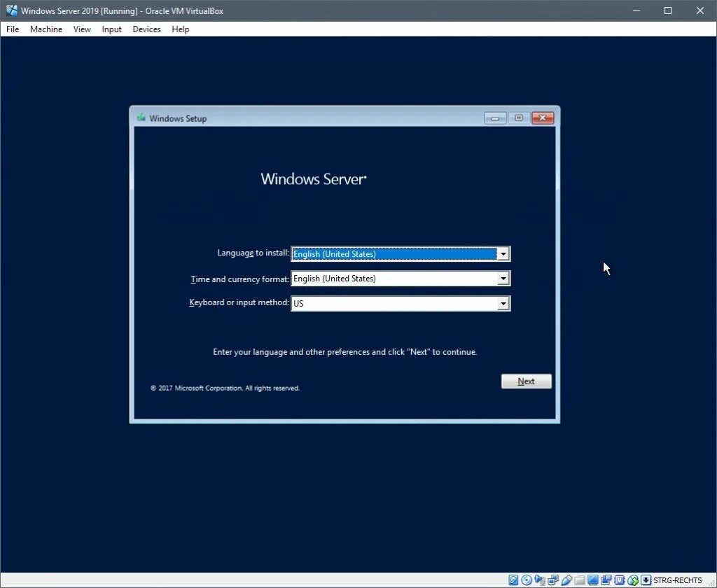Open the Devices menu

pos(147,29)
